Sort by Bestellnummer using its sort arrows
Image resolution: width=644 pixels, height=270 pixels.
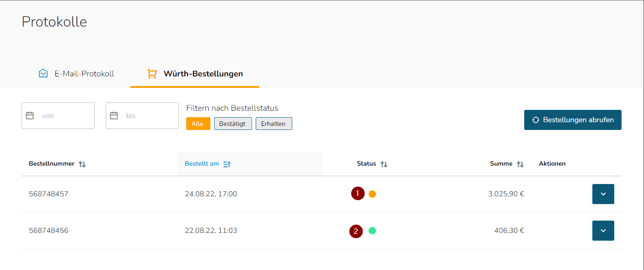pyautogui.click(x=82, y=164)
